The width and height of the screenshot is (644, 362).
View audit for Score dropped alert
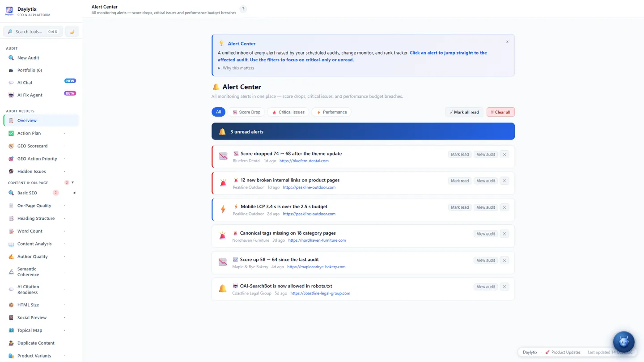pyautogui.click(x=486, y=155)
